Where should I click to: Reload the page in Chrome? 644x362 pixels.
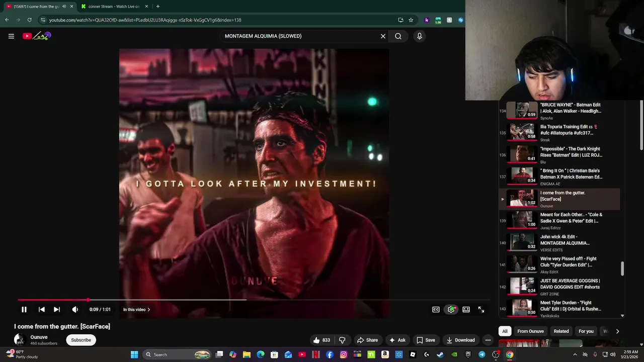click(29, 20)
